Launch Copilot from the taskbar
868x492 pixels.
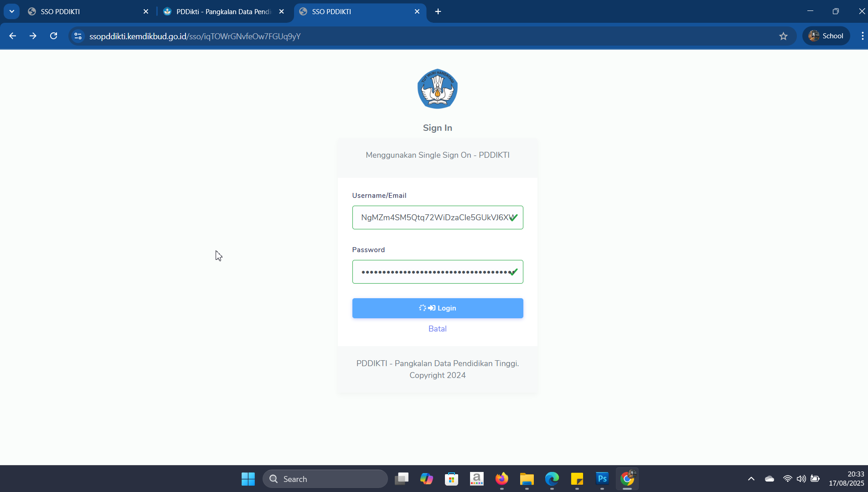click(x=427, y=479)
